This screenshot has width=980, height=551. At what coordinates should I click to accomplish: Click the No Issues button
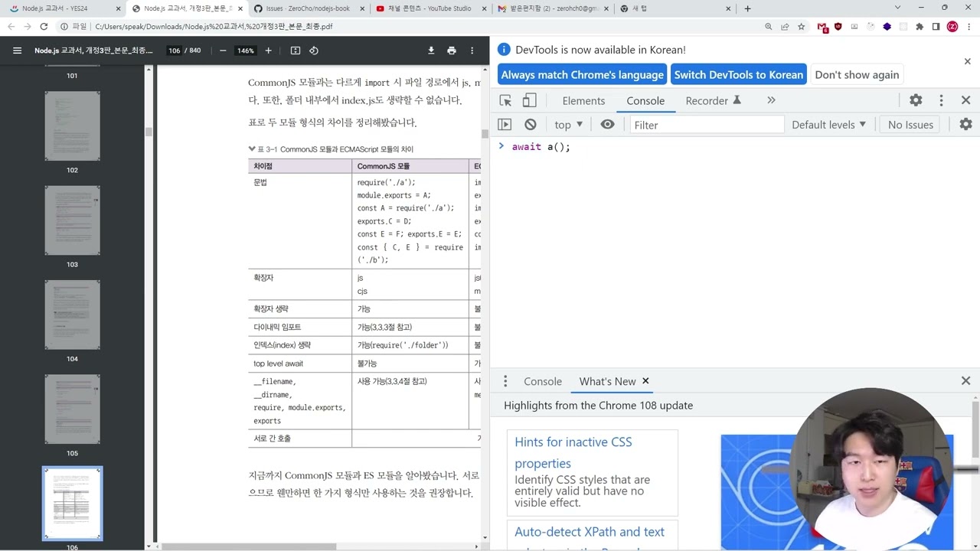pos(910,124)
